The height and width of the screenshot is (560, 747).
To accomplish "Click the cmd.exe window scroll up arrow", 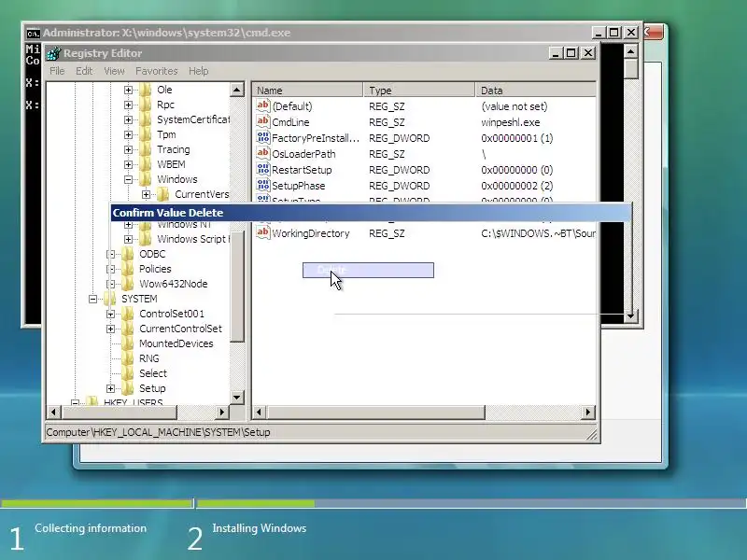I will tap(631, 51).
